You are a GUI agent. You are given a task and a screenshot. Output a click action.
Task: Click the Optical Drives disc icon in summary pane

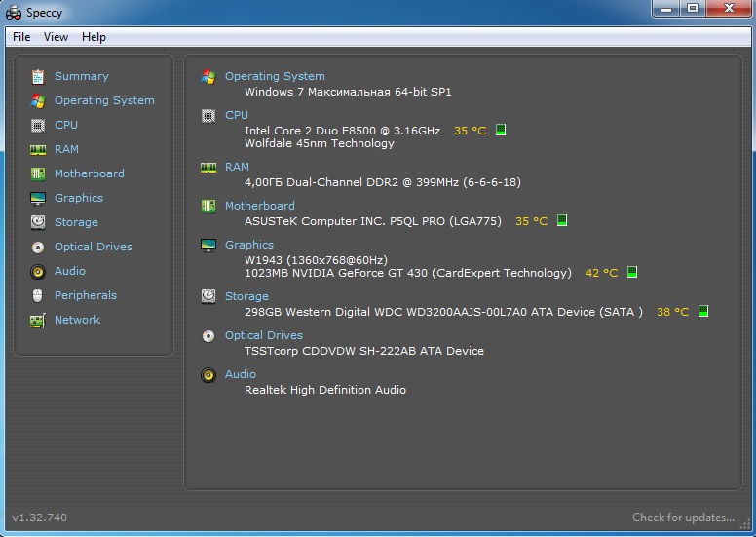pos(208,336)
